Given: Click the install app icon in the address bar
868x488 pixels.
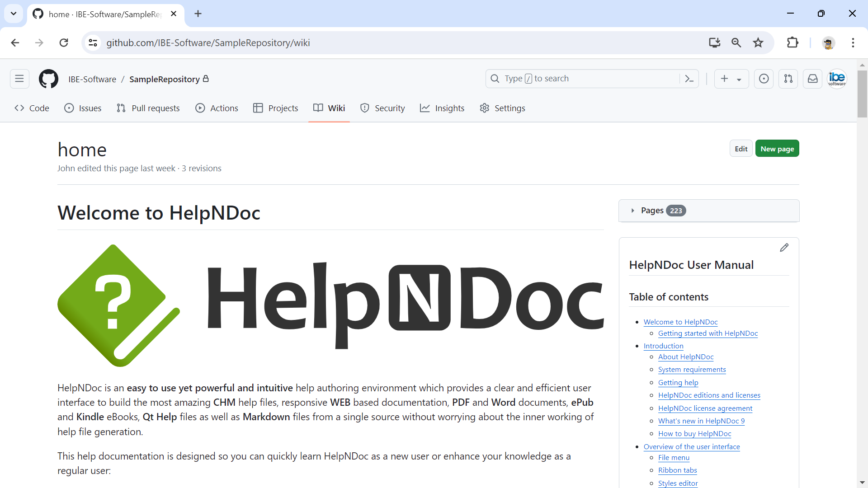Looking at the screenshot, I should 714,42.
